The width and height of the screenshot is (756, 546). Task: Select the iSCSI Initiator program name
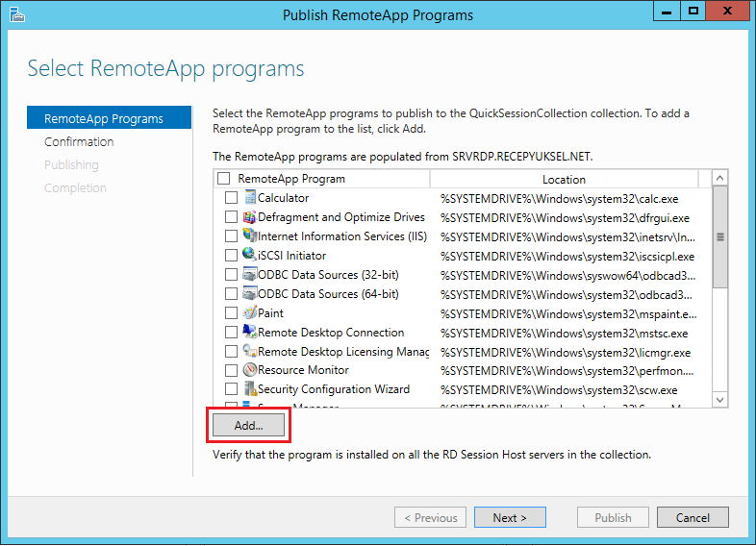pos(291,256)
